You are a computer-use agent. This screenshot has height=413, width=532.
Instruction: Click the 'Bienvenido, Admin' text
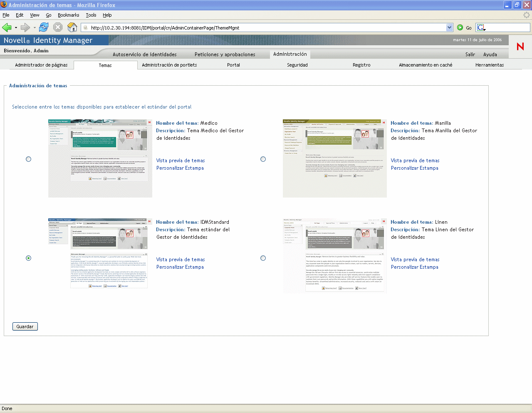point(26,51)
